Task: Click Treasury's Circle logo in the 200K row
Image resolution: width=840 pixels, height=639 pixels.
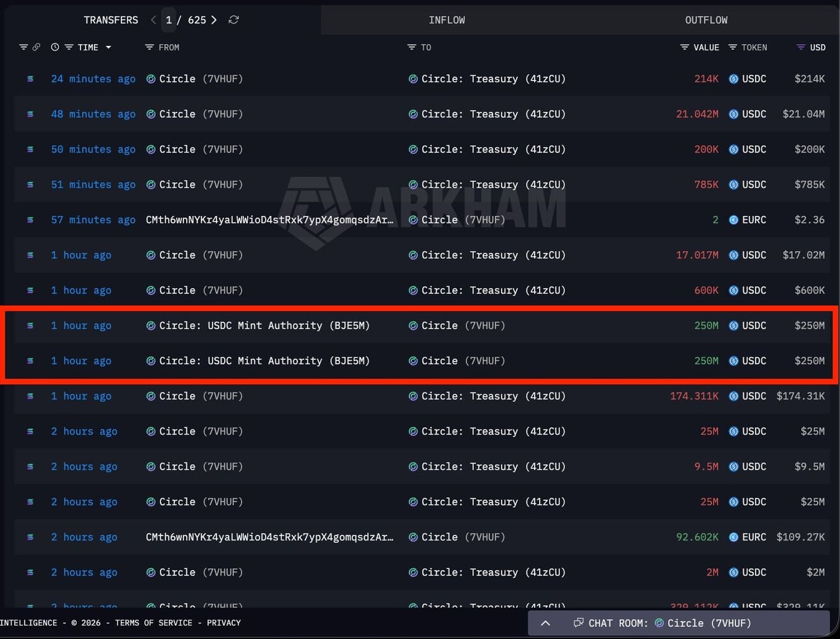Action: point(413,149)
